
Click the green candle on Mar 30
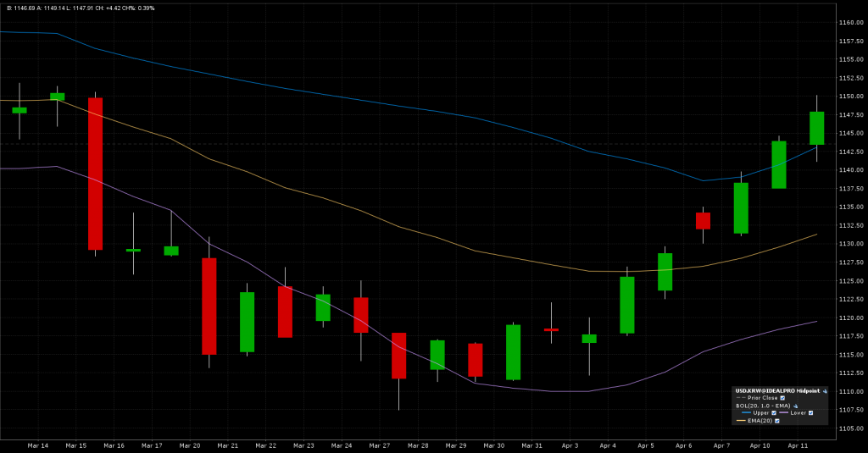[x=513, y=352]
